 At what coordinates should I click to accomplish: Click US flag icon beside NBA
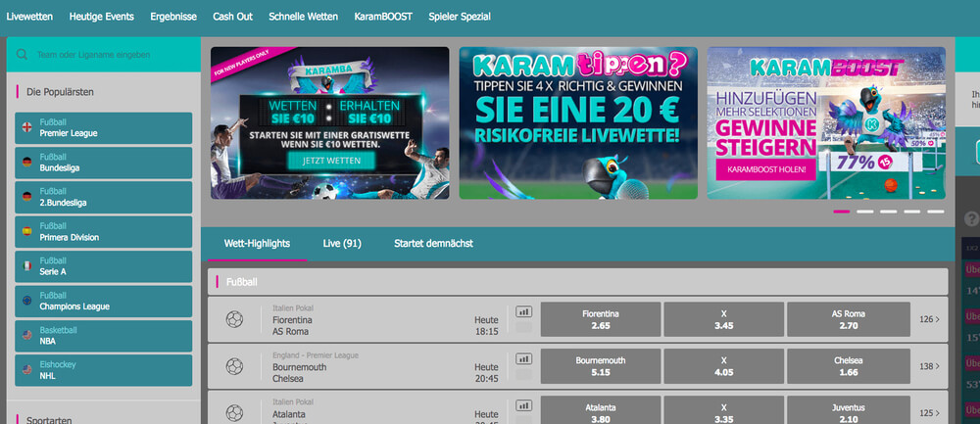tap(26, 335)
